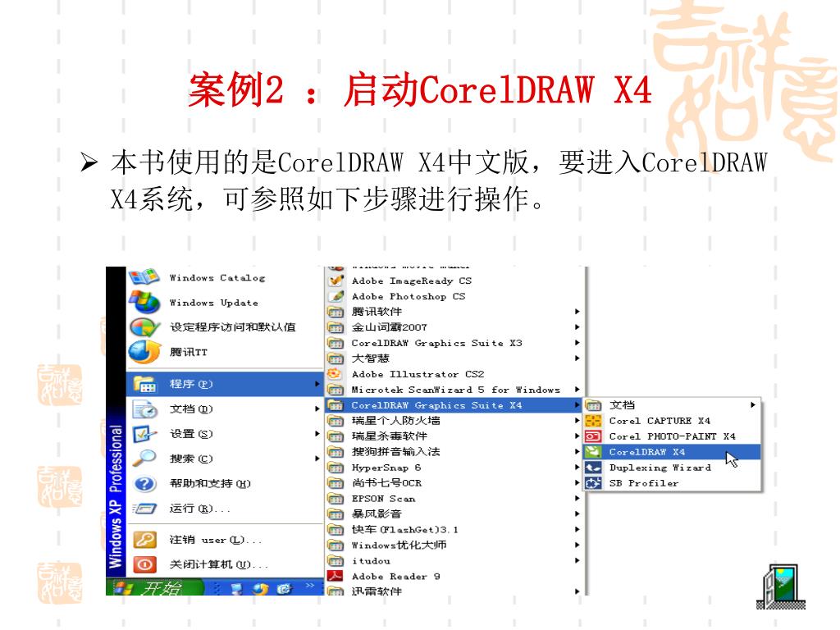Click the 关闭计算机 power icon
This screenshot has height=630, width=840.
click(x=144, y=564)
